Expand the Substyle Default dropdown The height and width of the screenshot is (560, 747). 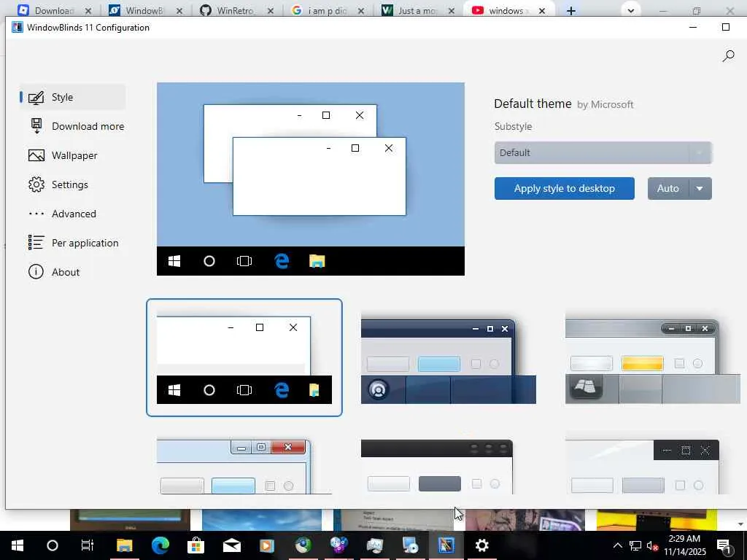(603, 153)
